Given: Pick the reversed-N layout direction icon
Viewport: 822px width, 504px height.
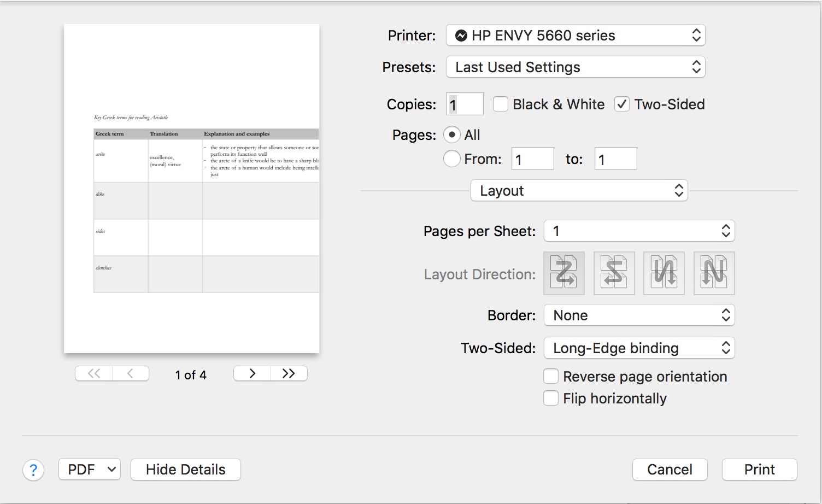Looking at the screenshot, I should pos(664,273).
